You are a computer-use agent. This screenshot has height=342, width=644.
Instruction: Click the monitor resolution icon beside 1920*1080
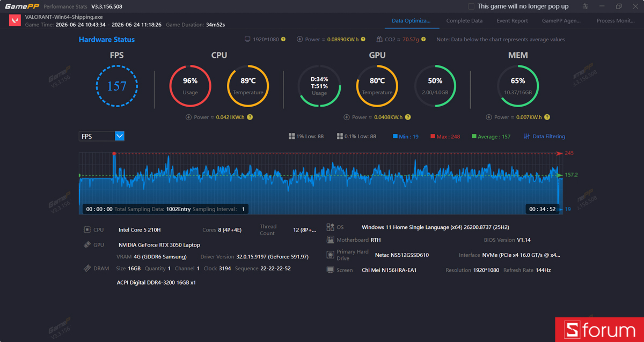(x=247, y=40)
